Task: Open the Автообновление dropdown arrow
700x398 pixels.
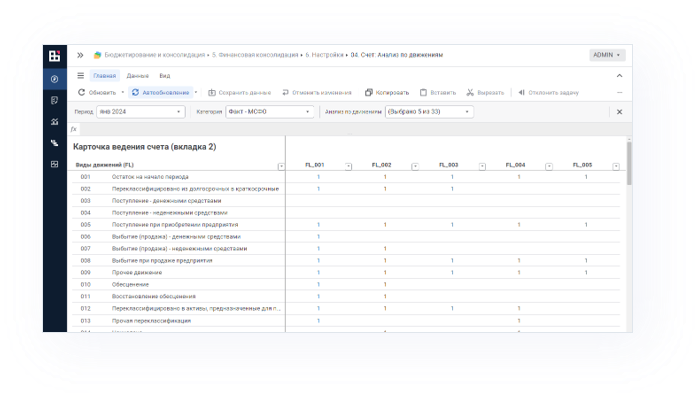Action: pos(196,93)
